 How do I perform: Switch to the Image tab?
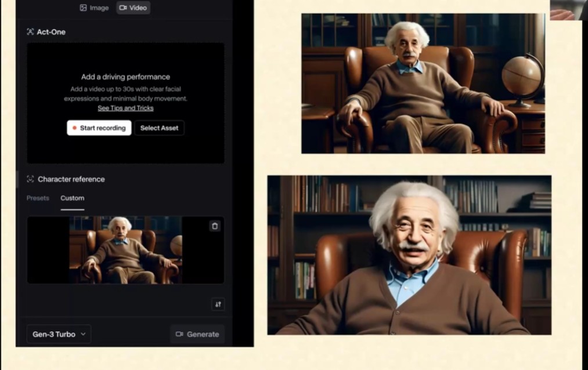click(94, 8)
